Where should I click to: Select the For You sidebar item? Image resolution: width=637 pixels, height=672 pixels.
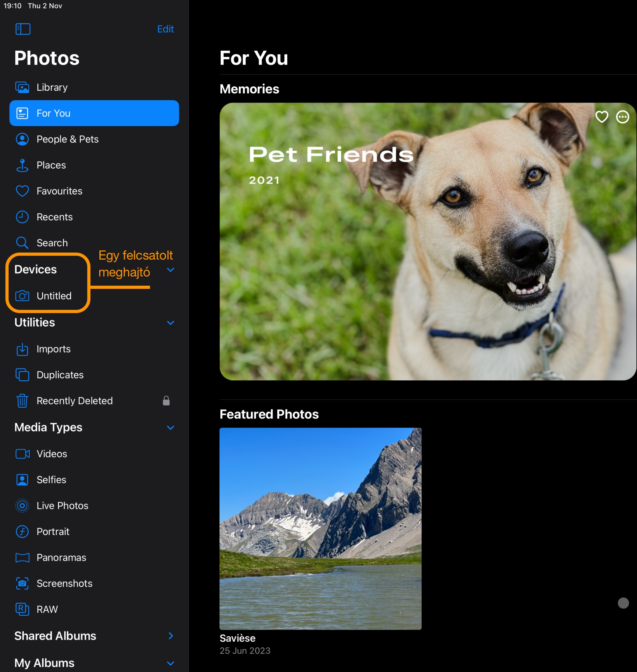point(94,113)
